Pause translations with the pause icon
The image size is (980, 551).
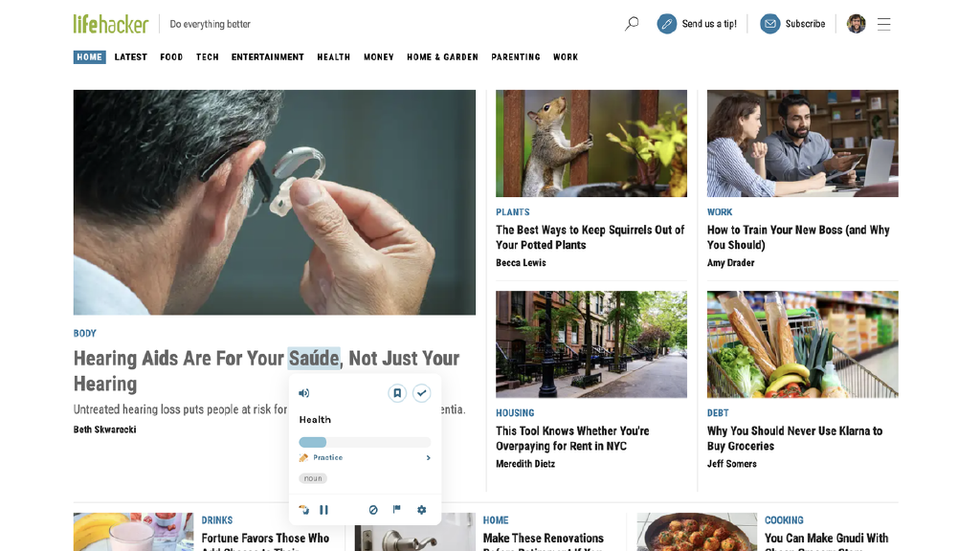(x=323, y=510)
